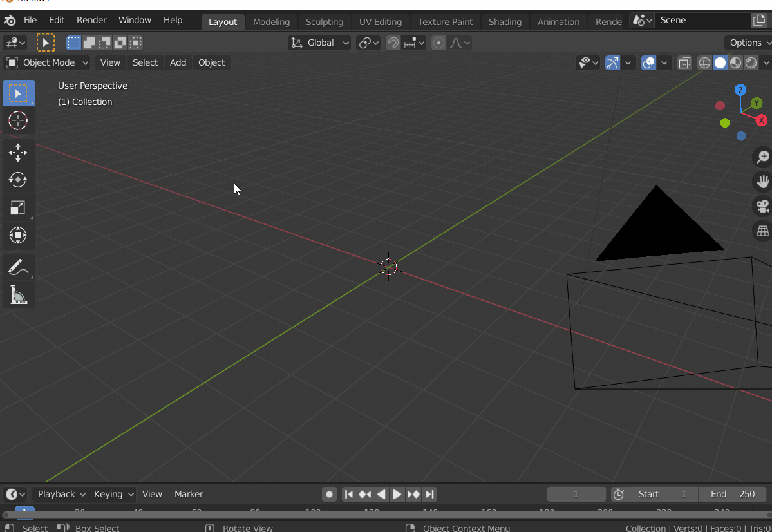Choose Subtract selection mode icon

[x=104, y=43]
